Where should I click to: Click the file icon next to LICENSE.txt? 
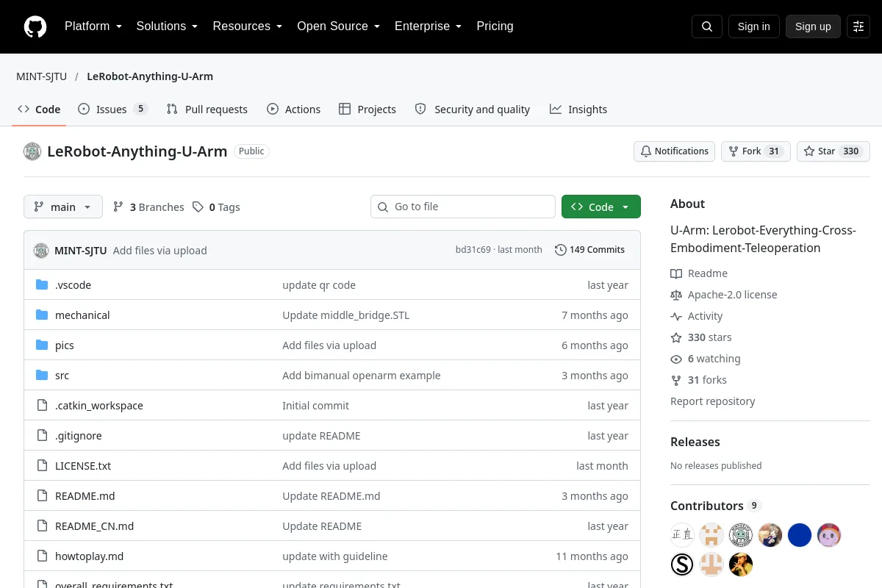tap(42, 466)
